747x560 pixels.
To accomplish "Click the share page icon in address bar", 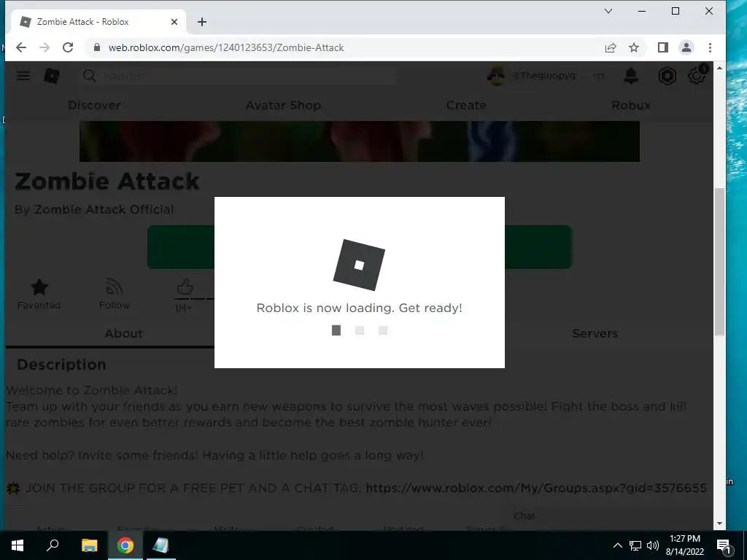I will click(x=611, y=47).
